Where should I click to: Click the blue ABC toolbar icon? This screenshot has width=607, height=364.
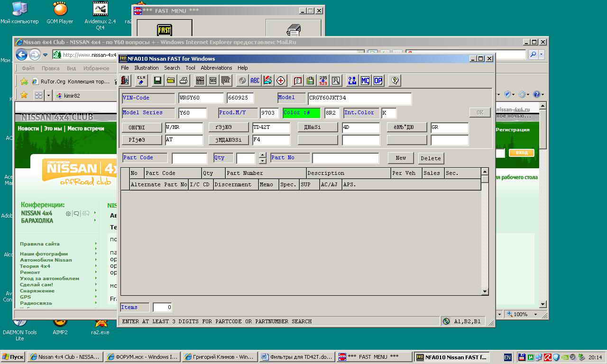pyautogui.click(x=255, y=81)
